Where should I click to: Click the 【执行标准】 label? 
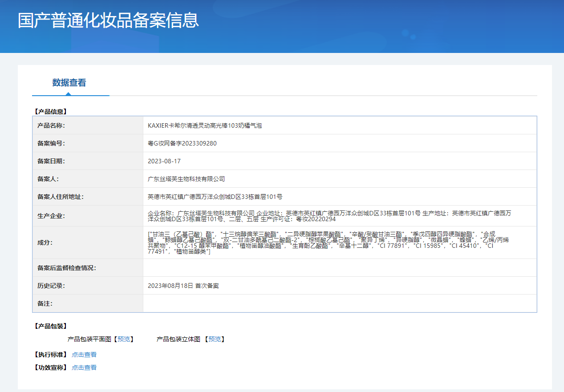(50, 355)
